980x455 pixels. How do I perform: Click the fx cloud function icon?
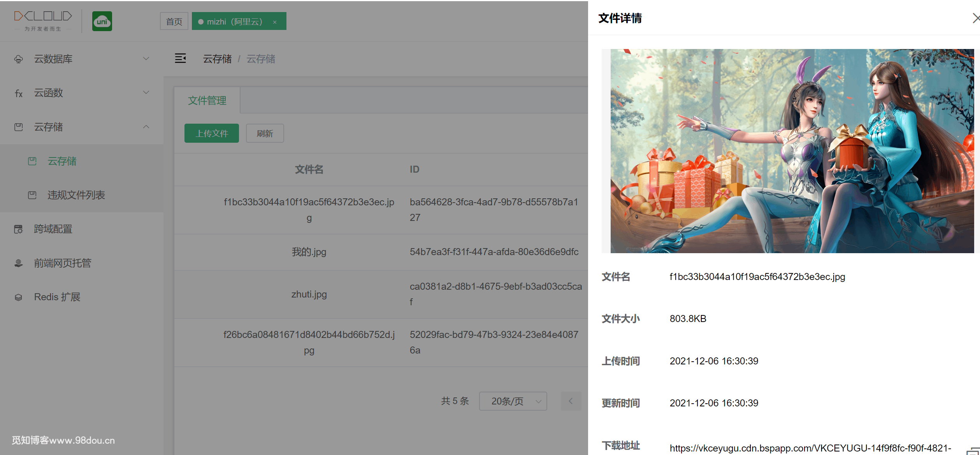point(18,93)
